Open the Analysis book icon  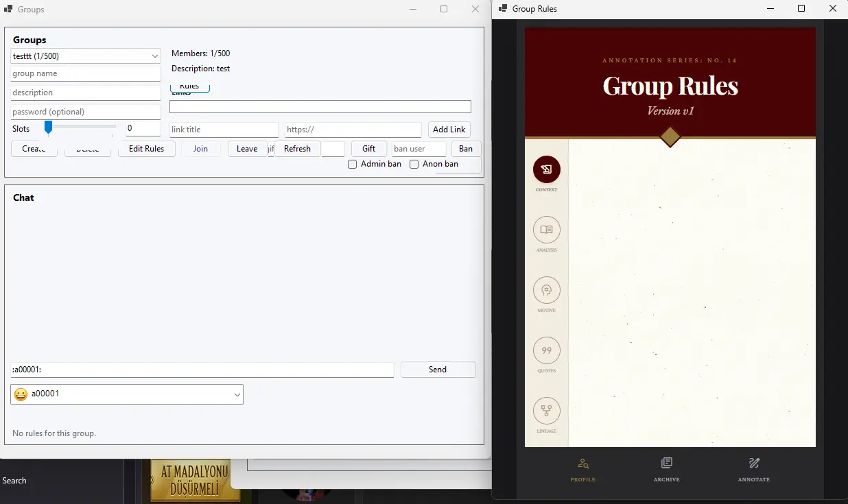[546, 230]
